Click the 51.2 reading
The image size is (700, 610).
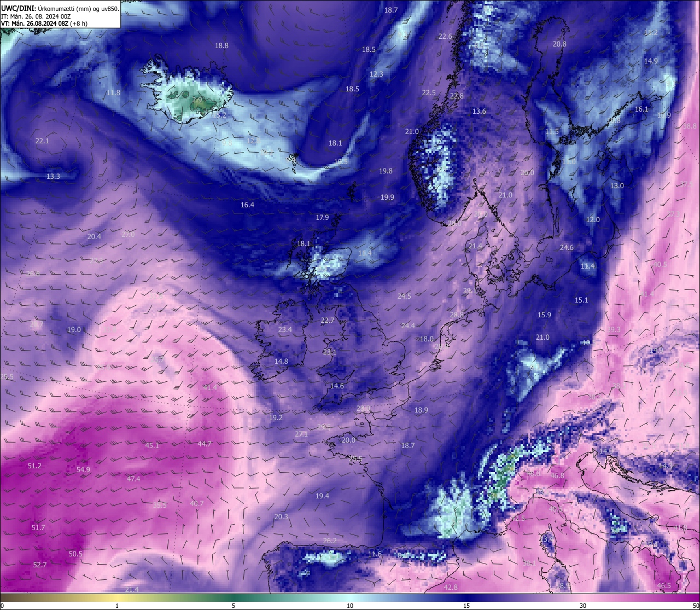(x=34, y=466)
